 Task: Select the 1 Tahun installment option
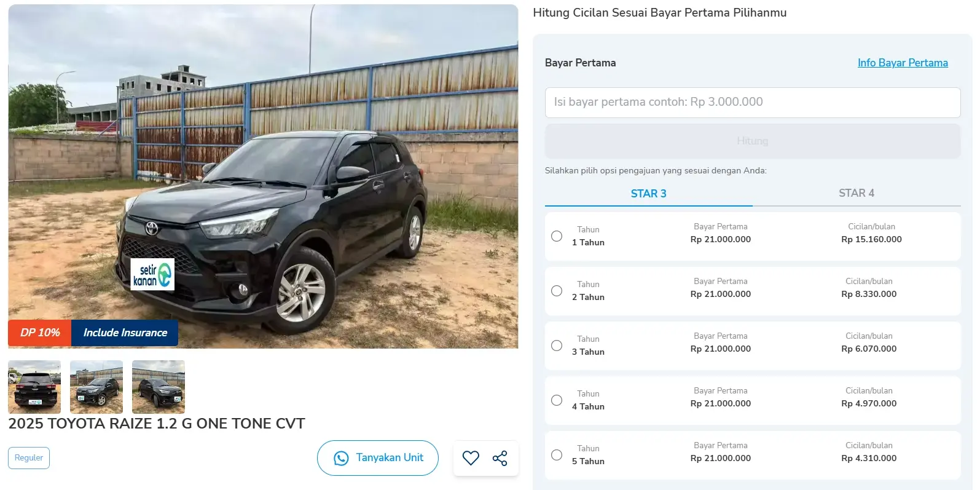coord(557,236)
